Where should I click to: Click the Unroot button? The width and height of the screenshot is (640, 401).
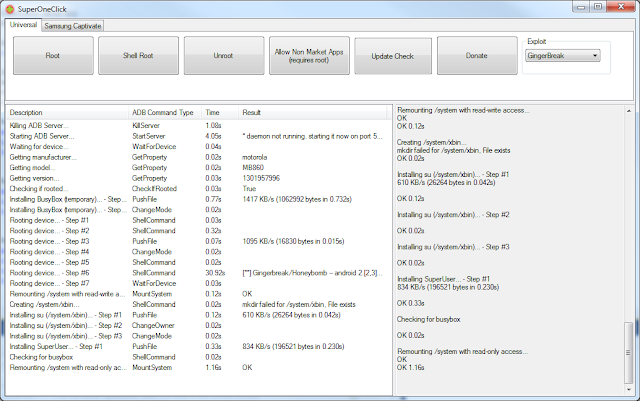pyautogui.click(x=224, y=56)
